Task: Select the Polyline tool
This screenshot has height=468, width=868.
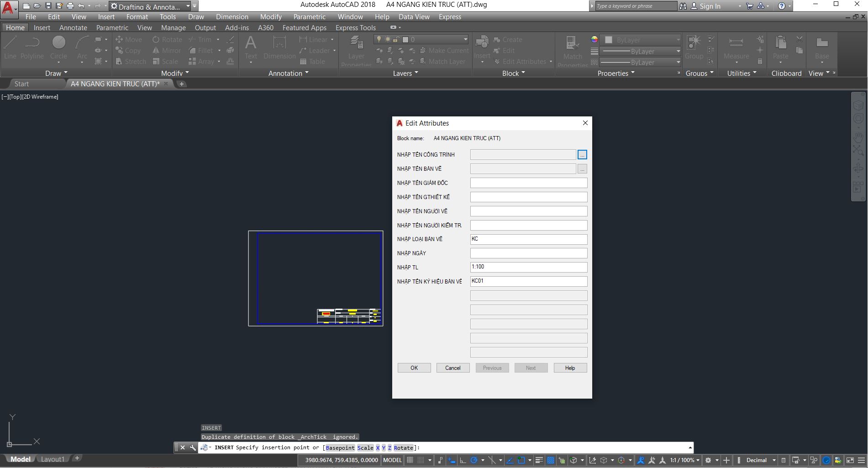Action: pyautogui.click(x=32, y=47)
